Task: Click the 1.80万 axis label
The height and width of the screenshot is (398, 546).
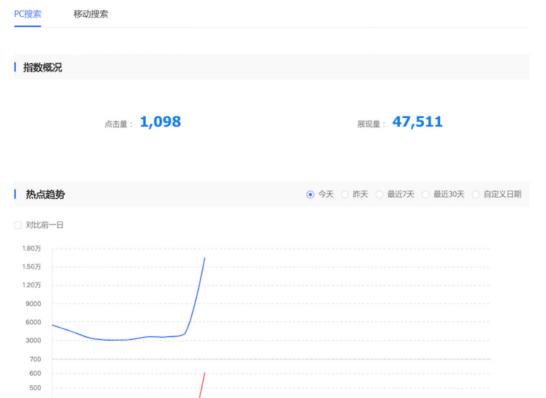Action: tap(31, 248)
